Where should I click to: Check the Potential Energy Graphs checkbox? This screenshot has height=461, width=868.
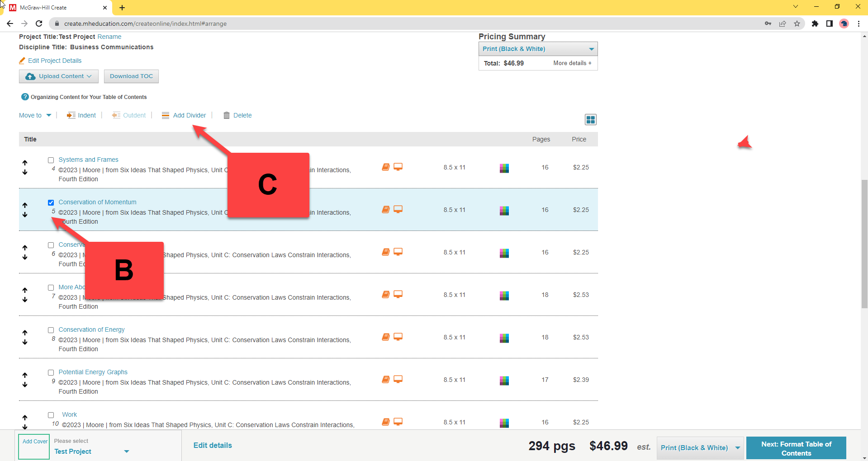[x=51, y=372]
